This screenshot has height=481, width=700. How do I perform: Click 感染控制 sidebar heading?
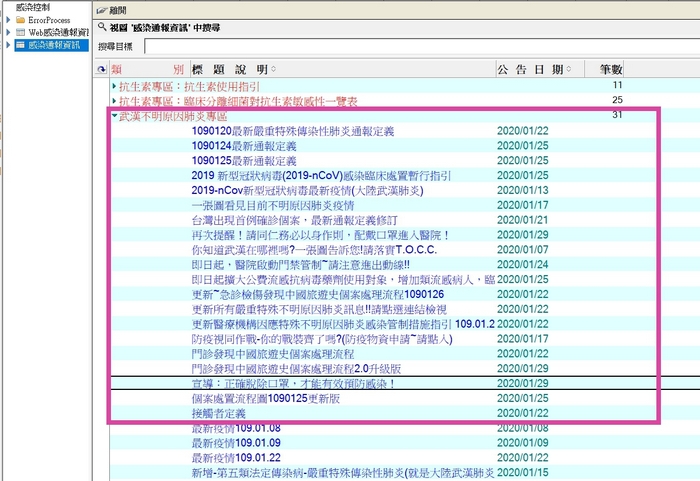click(33, 7)
